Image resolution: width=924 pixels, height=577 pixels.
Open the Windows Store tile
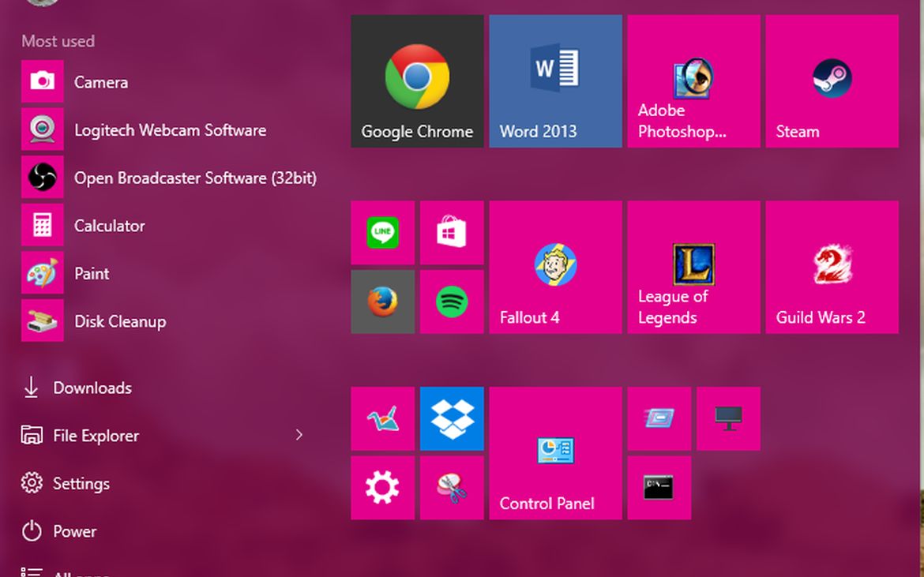point(451,233)
